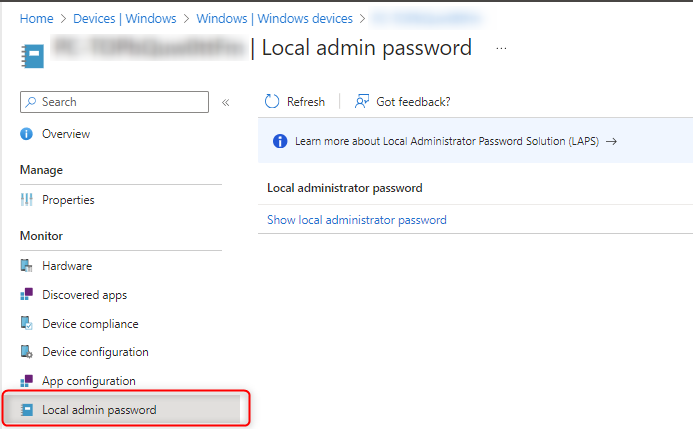Click the Refresh circular arrow icon
Screen dimensions: 693x429
(272, 101)
